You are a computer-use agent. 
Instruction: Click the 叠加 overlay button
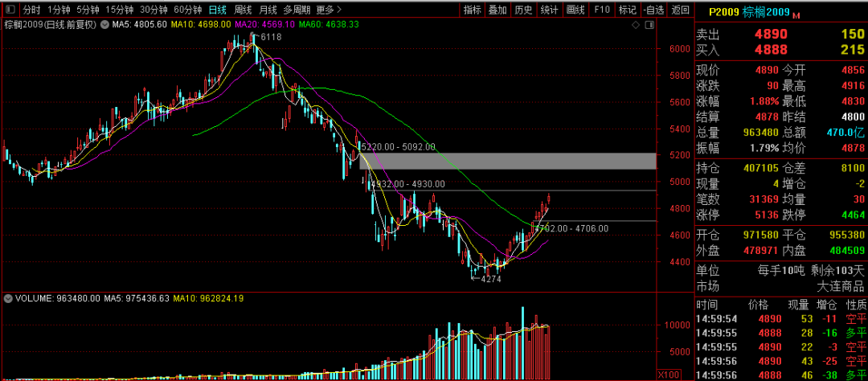pyautogui.click(x=497, y=10)
